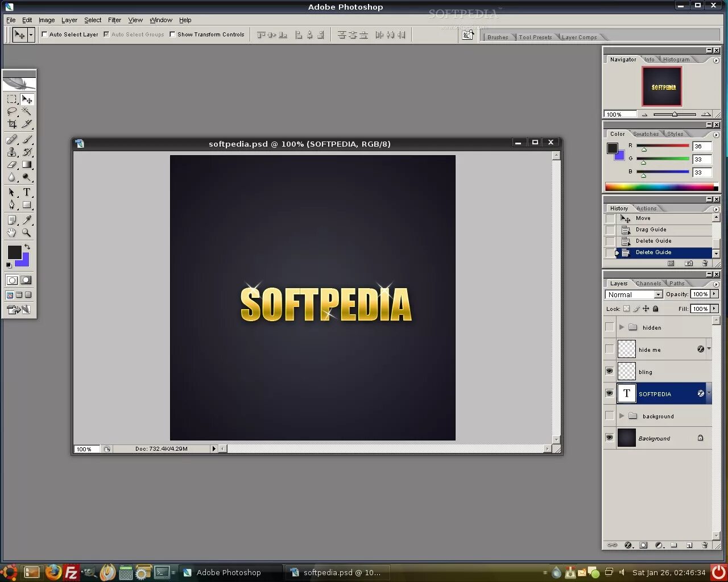Click the color spectrum ramp in Color panel

pyautogui.click(x=659, y=186)
